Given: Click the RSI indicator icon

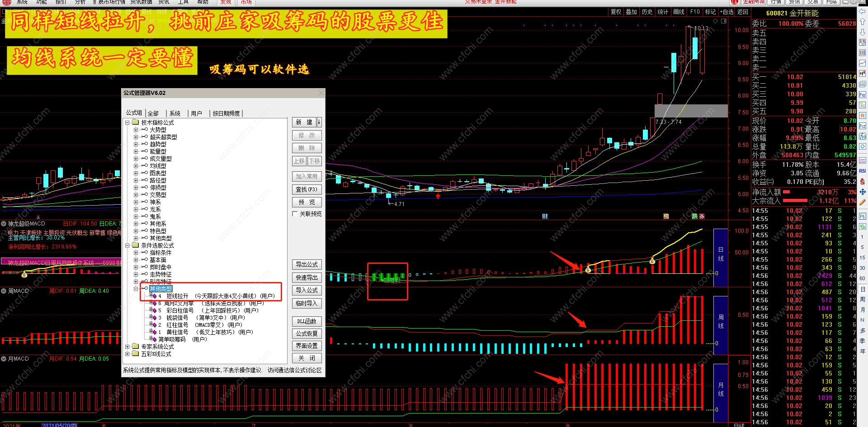Looking at the screenshot, I should click(862, 171).
